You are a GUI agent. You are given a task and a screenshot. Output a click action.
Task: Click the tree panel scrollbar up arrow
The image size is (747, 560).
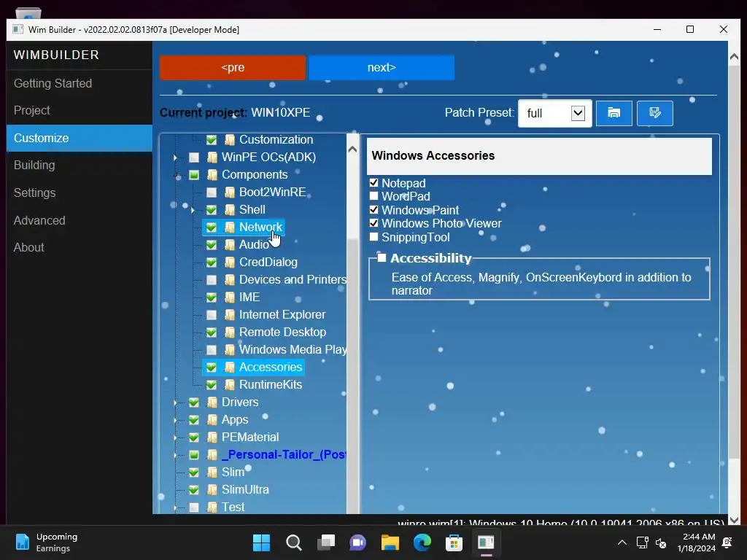[x=352, y=149]
